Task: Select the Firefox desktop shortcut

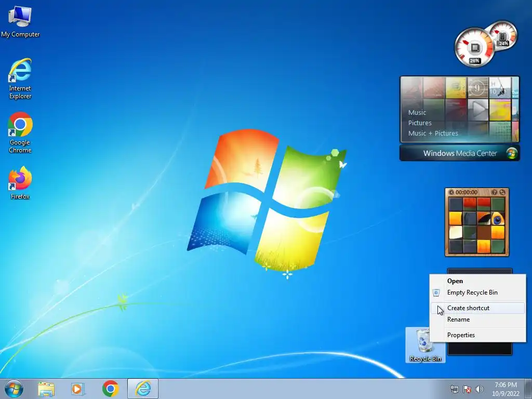Action: tap(20, 183)
